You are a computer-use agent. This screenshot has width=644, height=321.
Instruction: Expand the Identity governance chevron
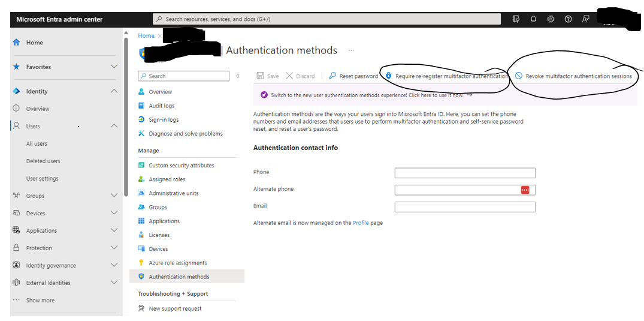pyautogui.click(x=114, y=265)
